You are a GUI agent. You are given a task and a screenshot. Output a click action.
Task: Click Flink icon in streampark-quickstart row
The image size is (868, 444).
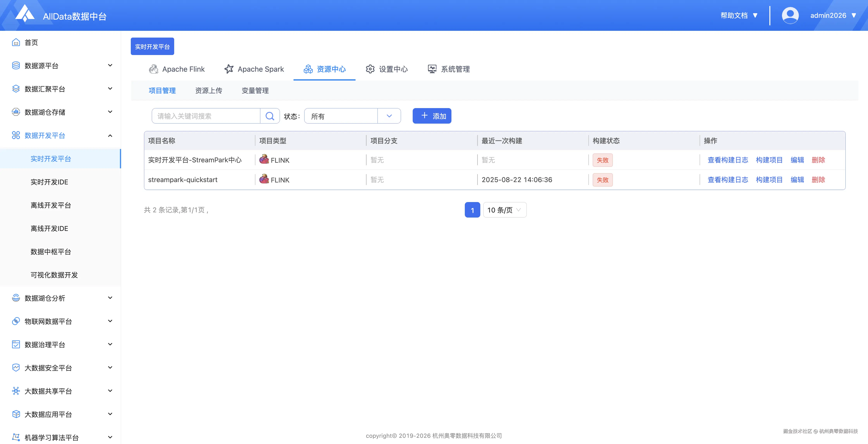(x=264, y=179)
